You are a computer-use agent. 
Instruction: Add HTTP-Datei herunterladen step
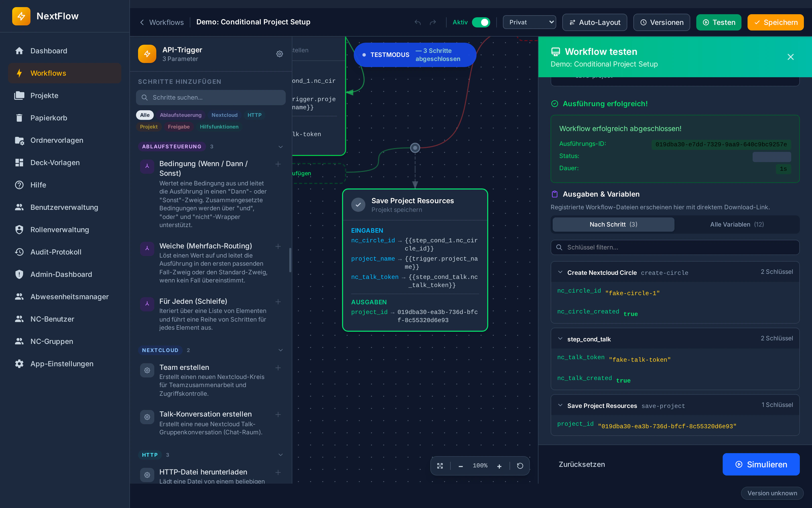click(x=278, y=472)
